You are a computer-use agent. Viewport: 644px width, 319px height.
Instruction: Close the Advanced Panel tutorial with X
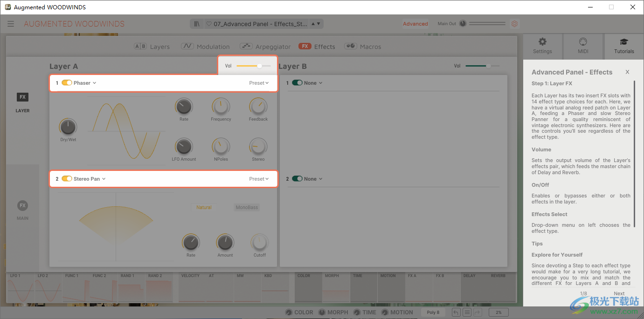point(627,72)
